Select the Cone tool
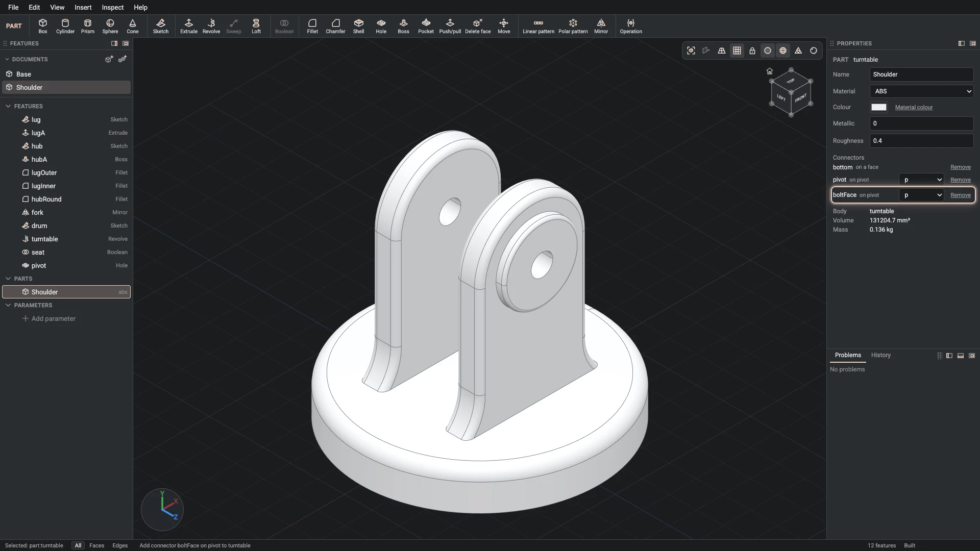 (133, 26)
